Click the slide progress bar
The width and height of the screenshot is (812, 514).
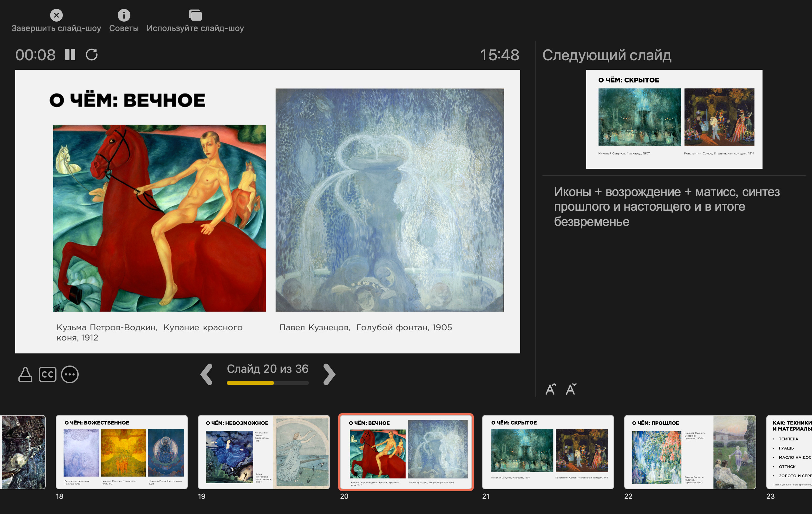[x=268, y=383]
